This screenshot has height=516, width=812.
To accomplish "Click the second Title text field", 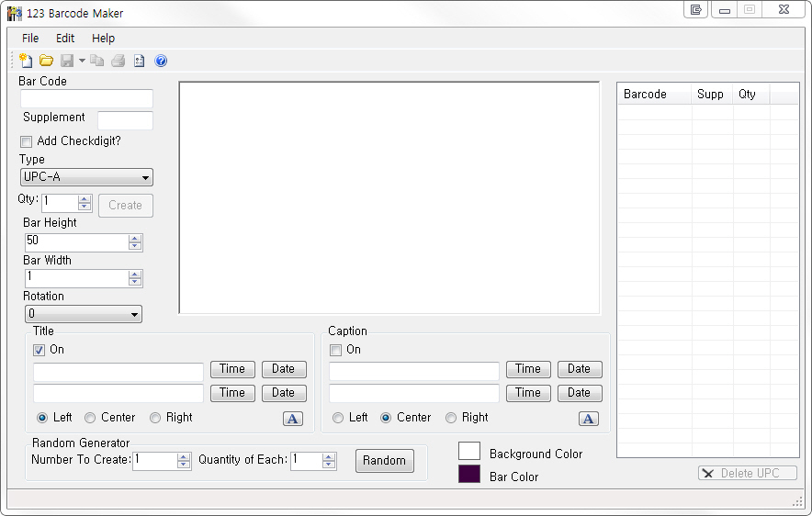I will coord(118,393).
